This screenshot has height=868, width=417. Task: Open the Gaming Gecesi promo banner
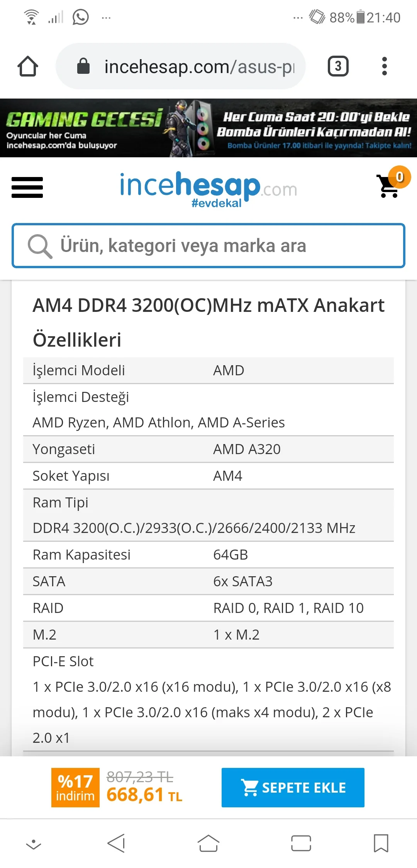(208, 128)
